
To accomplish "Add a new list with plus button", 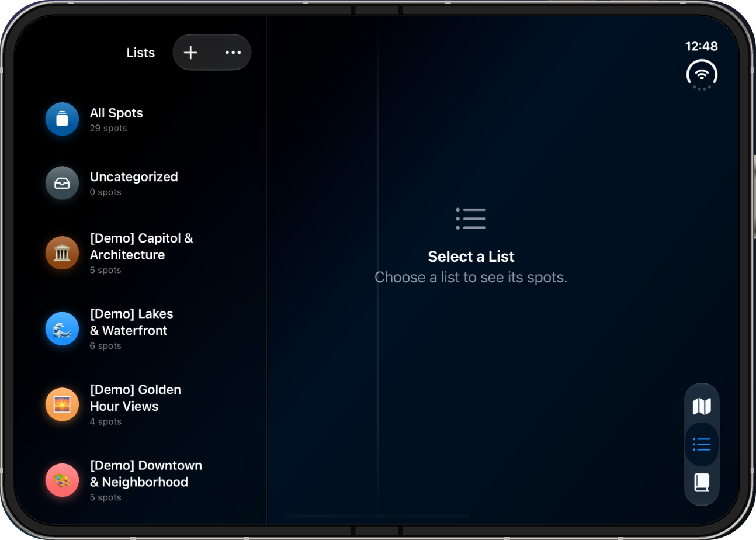I will click(190, 53).
